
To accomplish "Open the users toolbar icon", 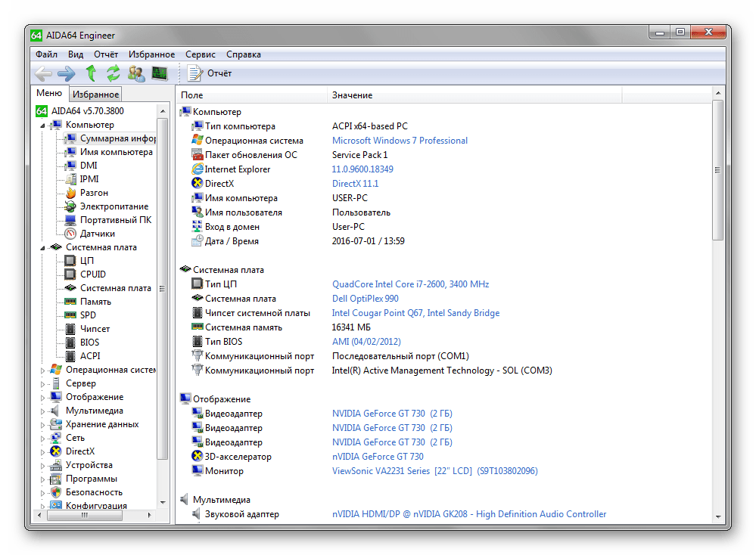I will click(136, 73).
